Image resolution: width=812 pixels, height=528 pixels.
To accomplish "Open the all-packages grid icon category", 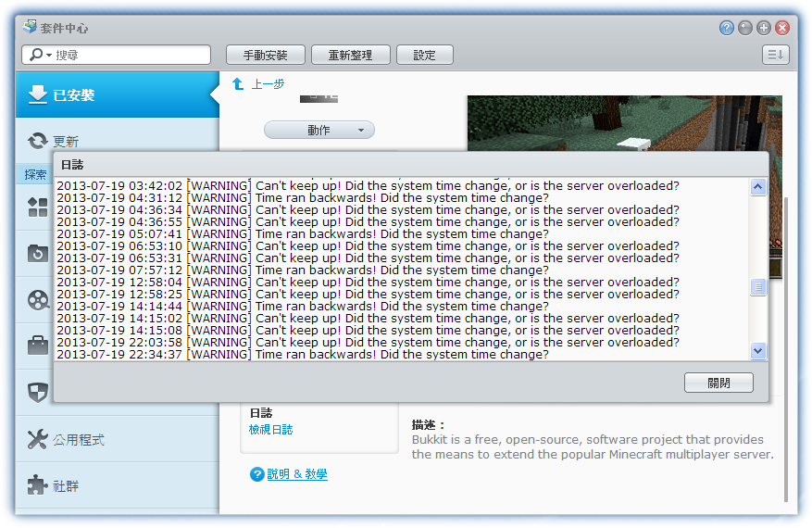I will pyautogui.click(x=38, y=207).
